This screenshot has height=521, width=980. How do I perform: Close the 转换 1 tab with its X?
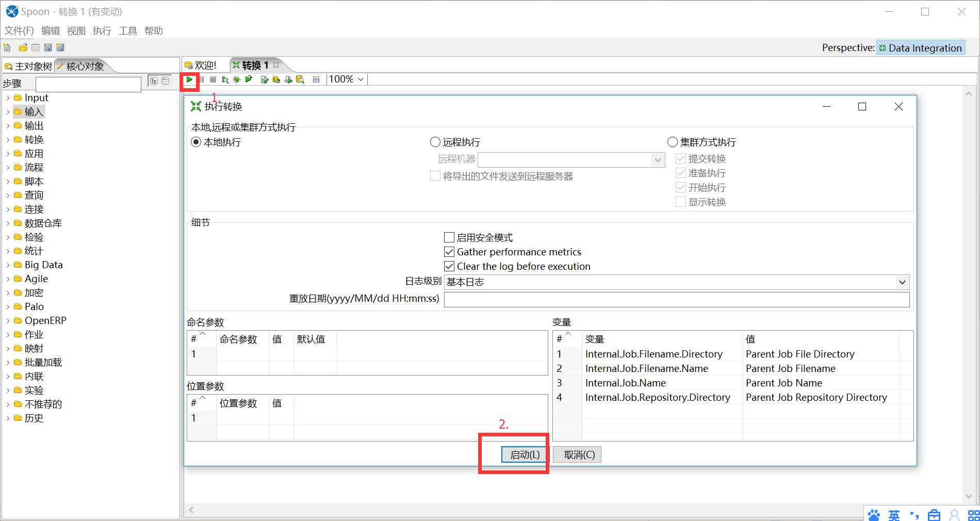(276, 65)
